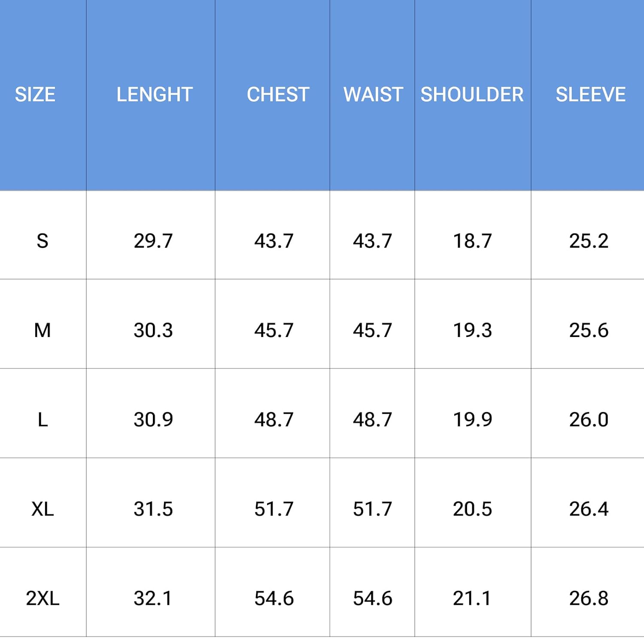Select the CHEST column header

pos(278,94)
